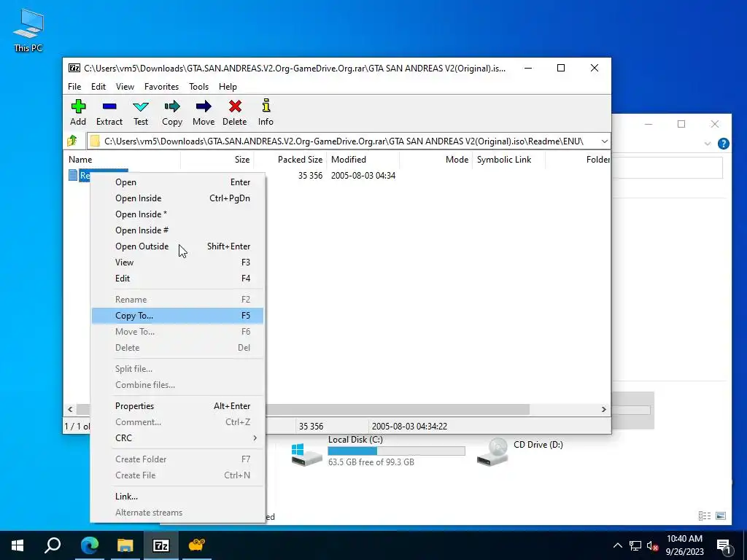Sort by the Modified column header
The image size is (747, 560).
[363, 160]
